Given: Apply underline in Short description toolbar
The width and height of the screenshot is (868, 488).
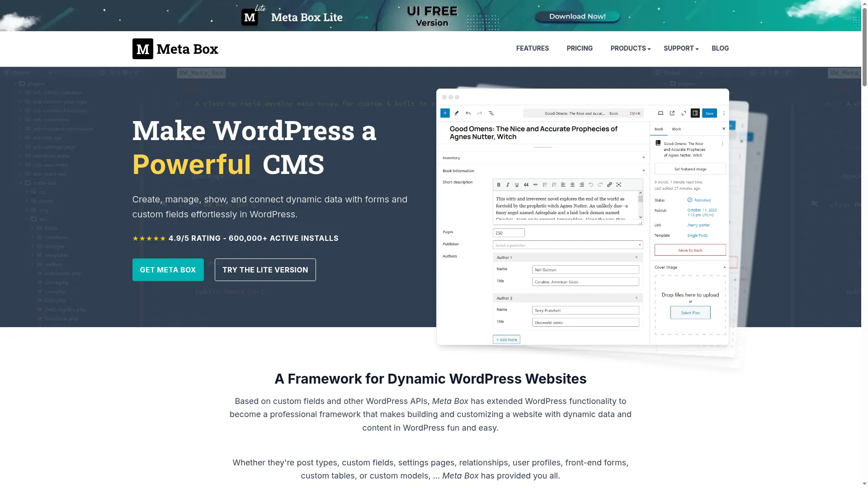Looking at the screenshot, I should pos(517,185).
